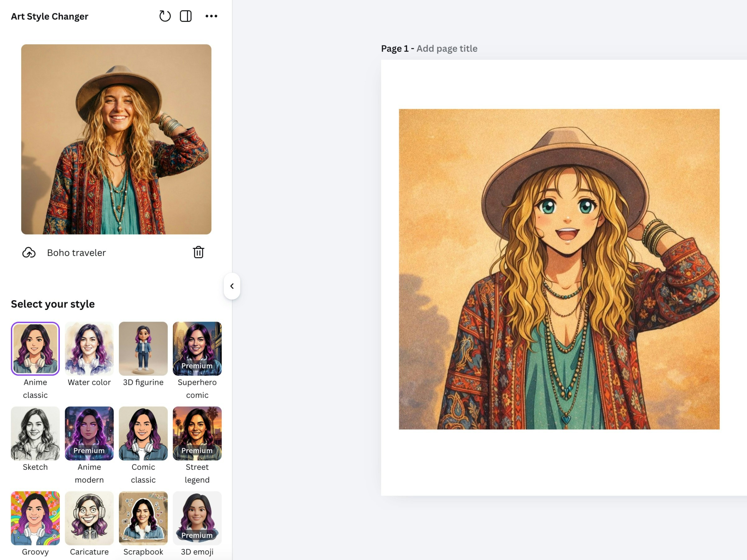Choose the 3D figurine style

pos(143,349)
